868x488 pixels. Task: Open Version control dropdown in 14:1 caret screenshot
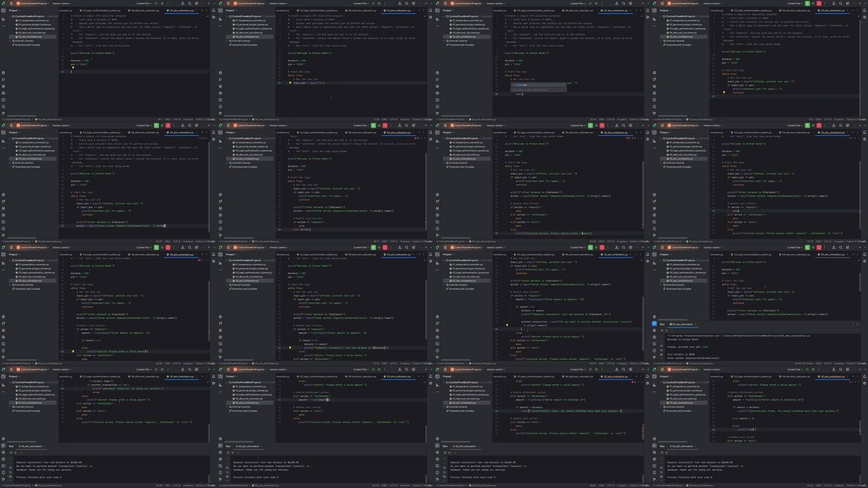tap(61, 3)
